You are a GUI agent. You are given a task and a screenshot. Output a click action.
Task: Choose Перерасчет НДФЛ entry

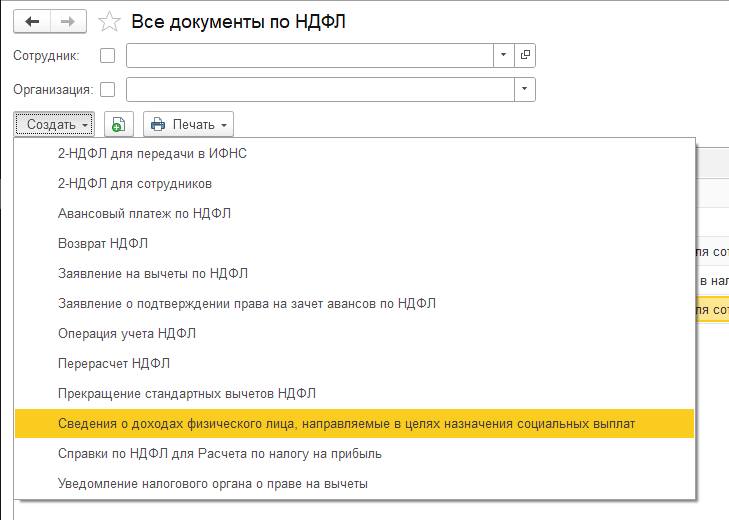[x=107, y=364]
